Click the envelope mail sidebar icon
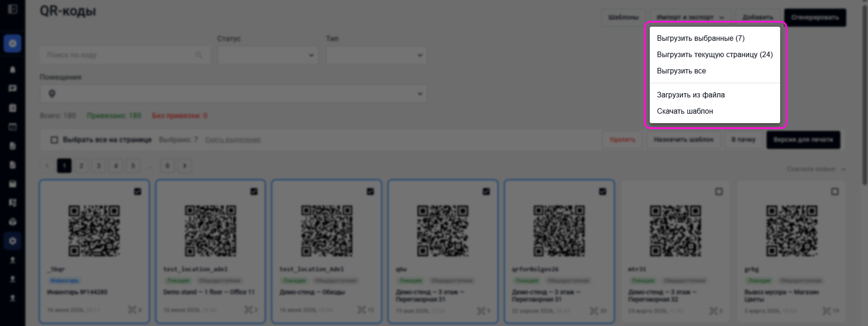This screenshot has width=868, height=326. (12, 184)
